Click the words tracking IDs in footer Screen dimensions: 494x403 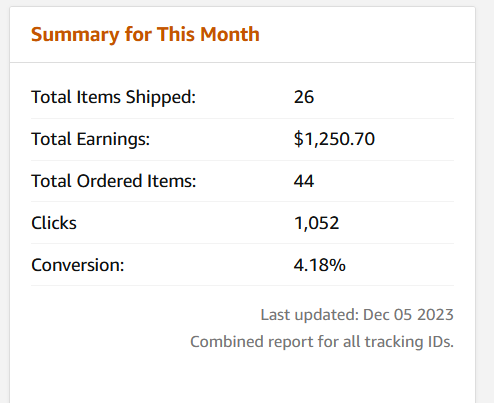(409, 342)
